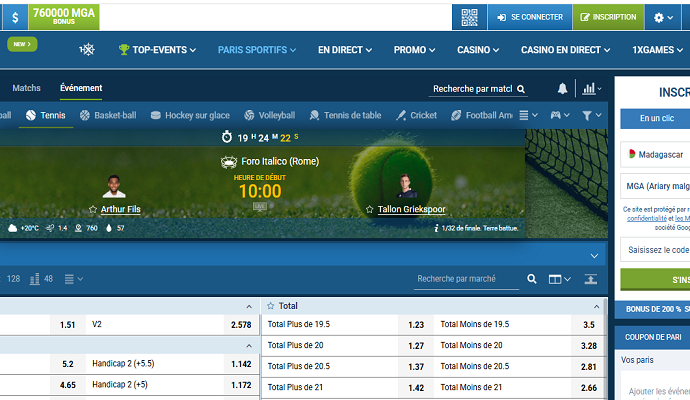The width and height of the screenshot is (690, 400).
Task: Click the promo code input field
Action: (656, 250)
